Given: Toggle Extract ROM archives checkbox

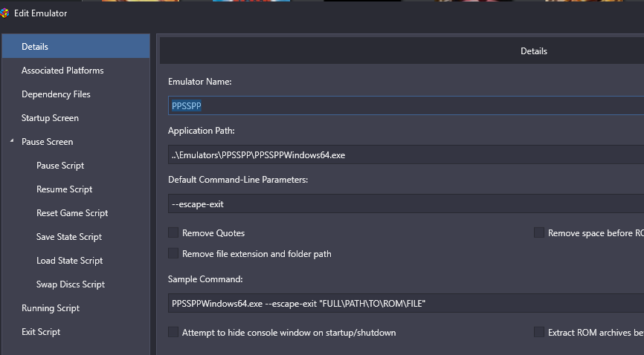Looking at the screenshot, I should pos(539,332).
